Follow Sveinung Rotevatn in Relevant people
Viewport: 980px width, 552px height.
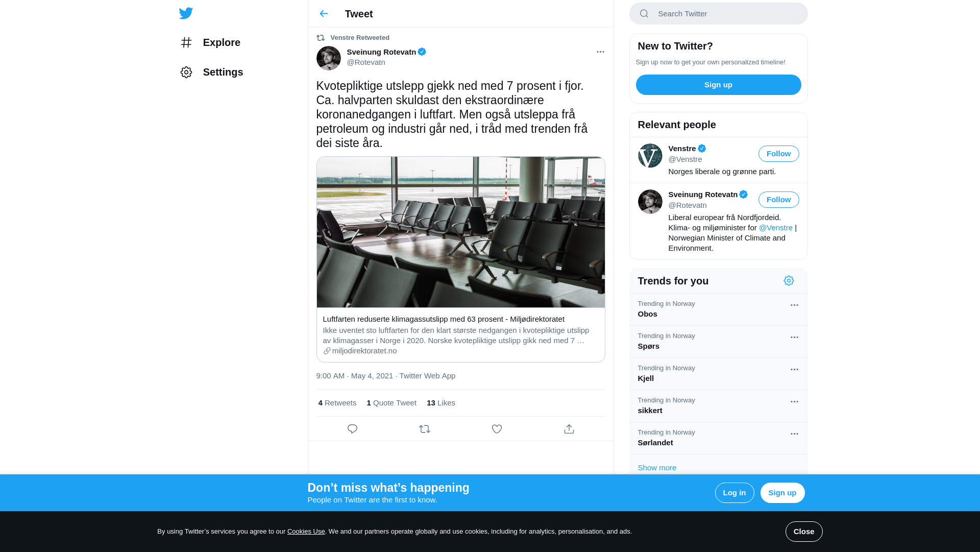point(778,200)
